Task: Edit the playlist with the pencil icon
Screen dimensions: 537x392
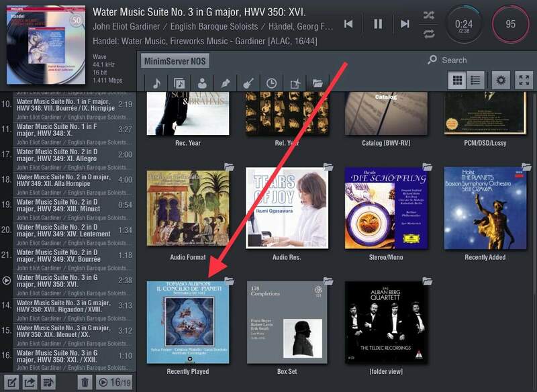Action: coord(11,382)
